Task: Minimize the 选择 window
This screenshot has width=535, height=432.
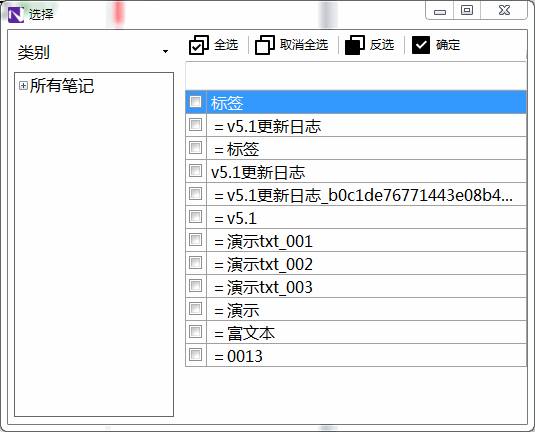Action: coord(439,11)
